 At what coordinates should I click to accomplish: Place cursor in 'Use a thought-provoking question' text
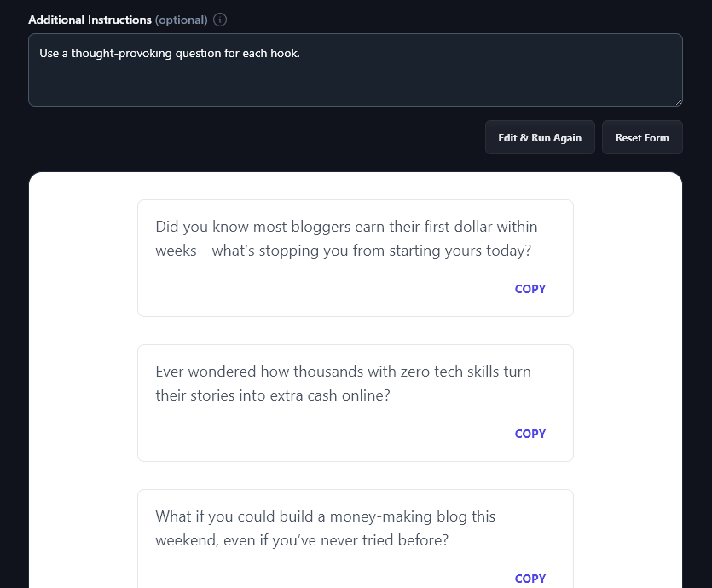click(x=170, y=54)
